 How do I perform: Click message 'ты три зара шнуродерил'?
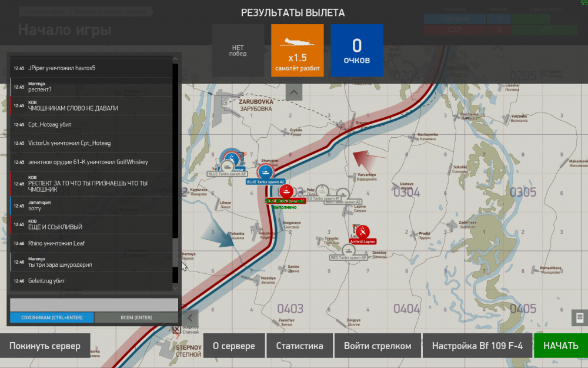click(91, 262)
